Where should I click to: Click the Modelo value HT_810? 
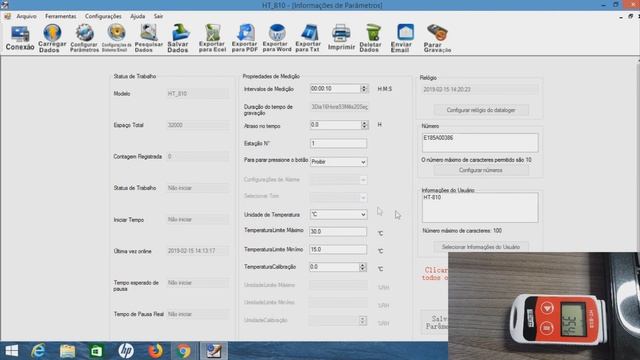point(198,94)
